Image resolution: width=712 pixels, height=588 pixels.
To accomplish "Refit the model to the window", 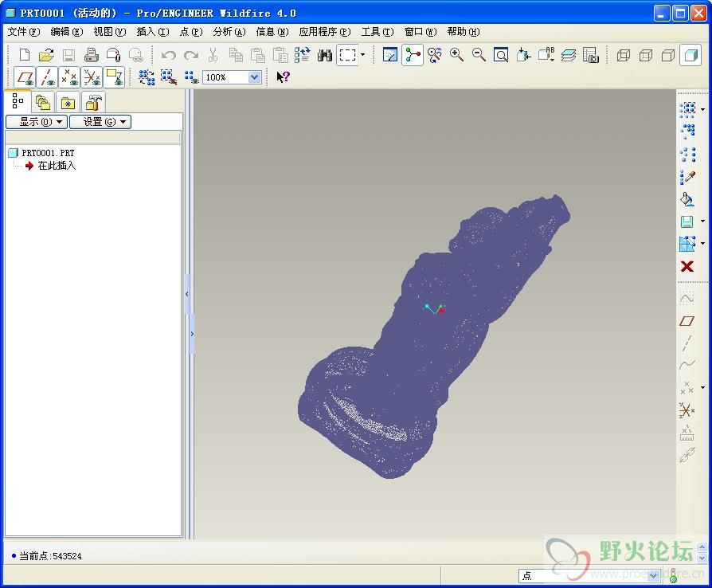I will 501,55.
